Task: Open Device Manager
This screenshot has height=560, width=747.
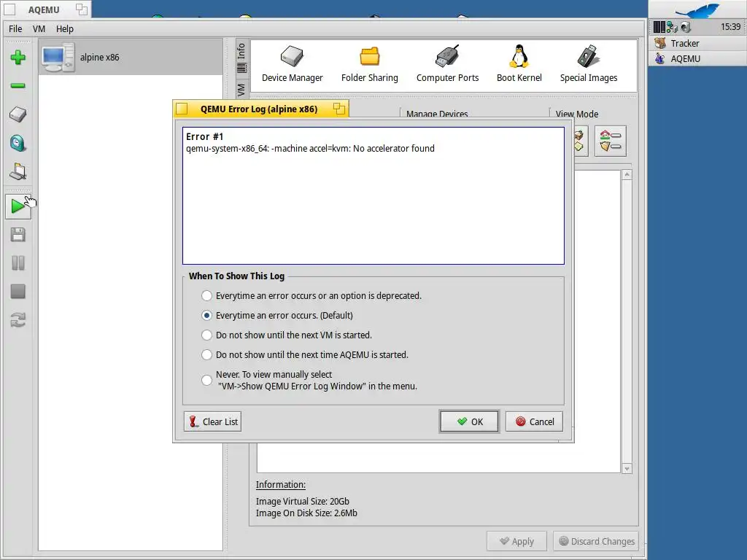Action: coord(292,64)
